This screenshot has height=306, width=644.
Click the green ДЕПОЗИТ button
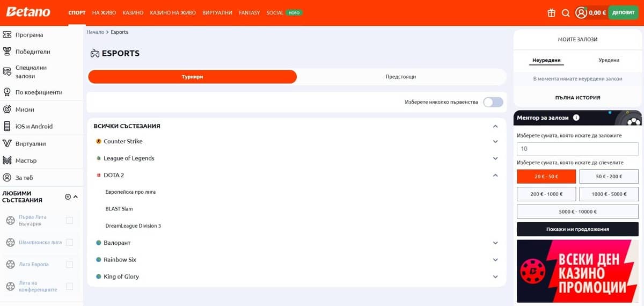[623, 12]
